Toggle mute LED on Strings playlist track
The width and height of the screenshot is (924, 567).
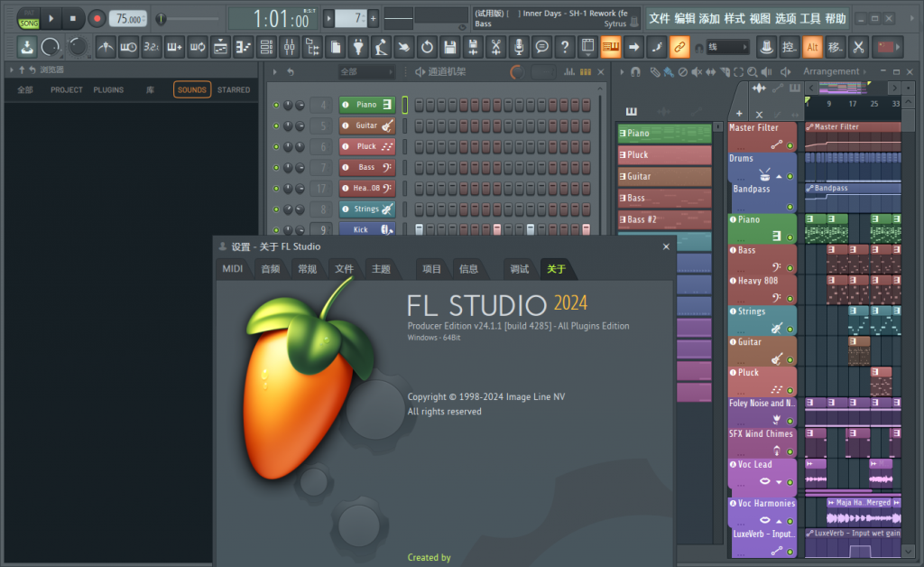click(x=790, y=330)
